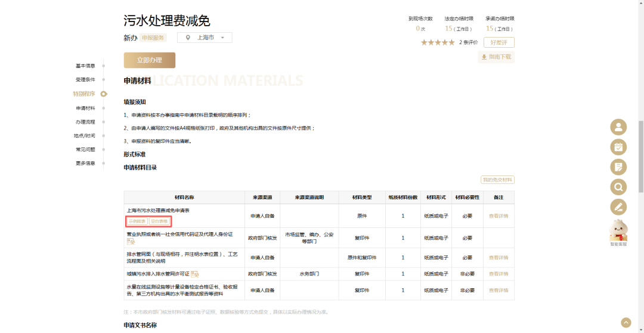Click the magnifier search floating icon

[x=618, y=187]
